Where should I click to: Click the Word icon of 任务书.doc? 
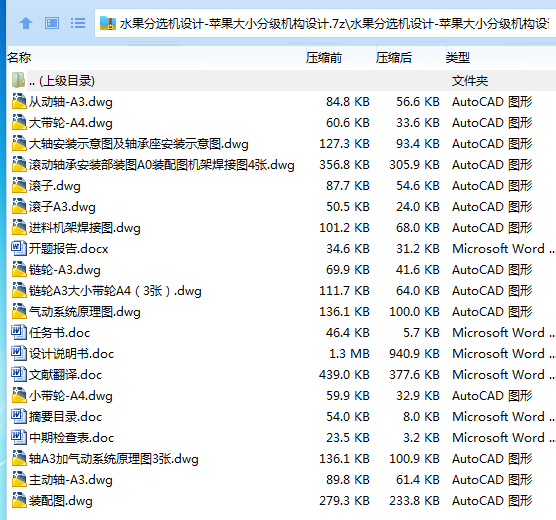pyautogui.click(x=19, y=332)
